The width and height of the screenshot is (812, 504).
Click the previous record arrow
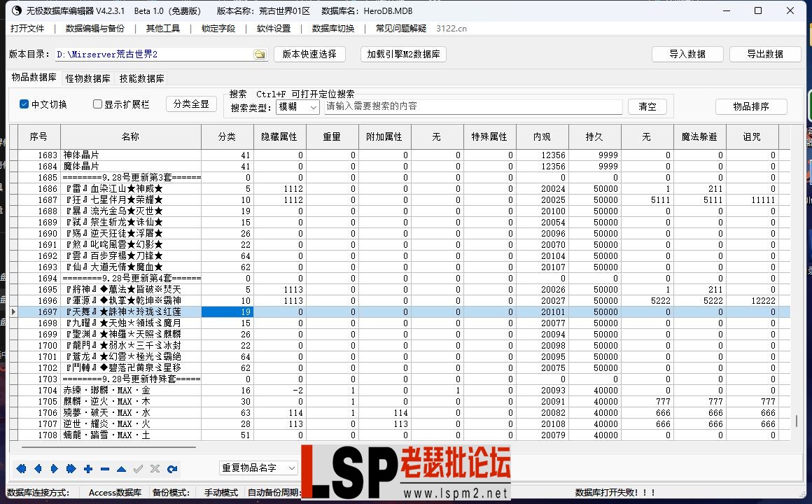pyautogui.click(x=38, y=469)
